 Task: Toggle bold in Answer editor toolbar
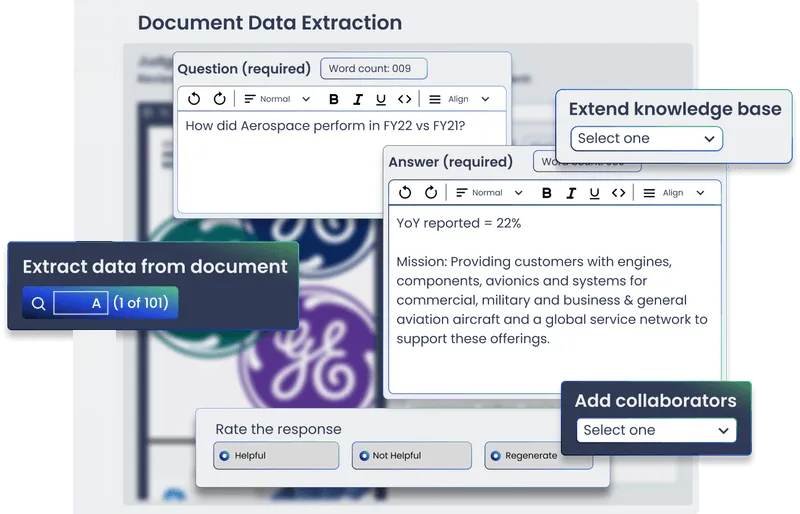(546, 193)
